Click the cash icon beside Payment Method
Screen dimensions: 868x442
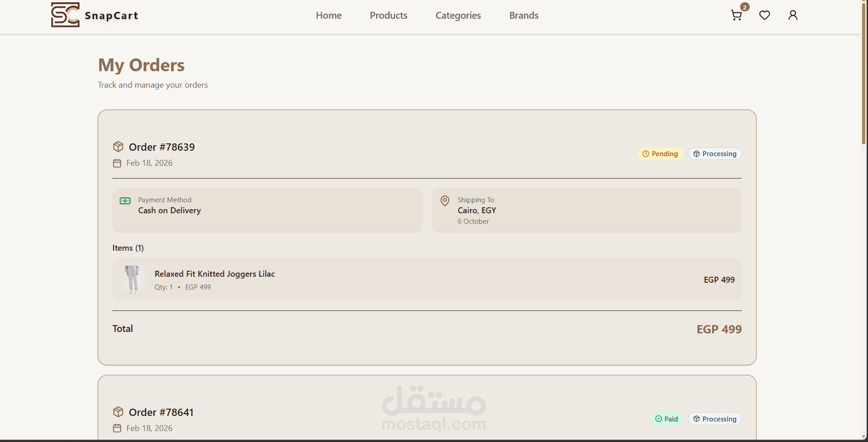coord(125,201)
